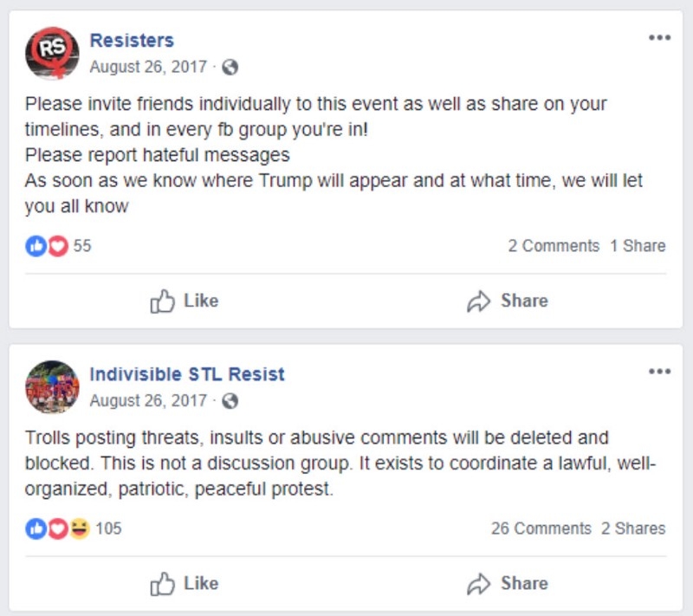
Task: Share the Resisters post
Action: pos(508,301)
